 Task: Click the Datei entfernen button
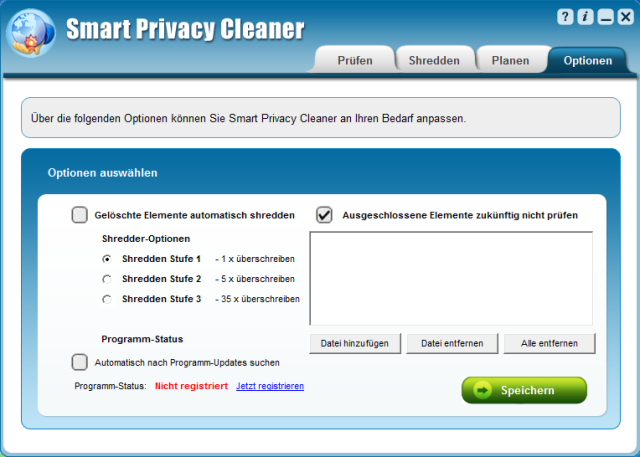452,344
